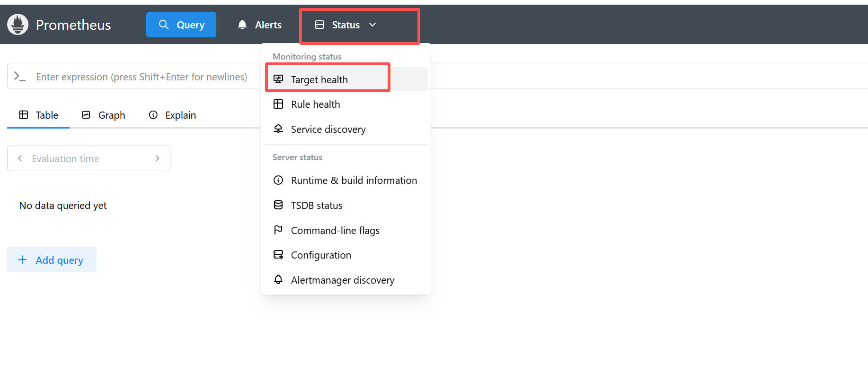Go to the Alerts page

[x=259, y=25]
